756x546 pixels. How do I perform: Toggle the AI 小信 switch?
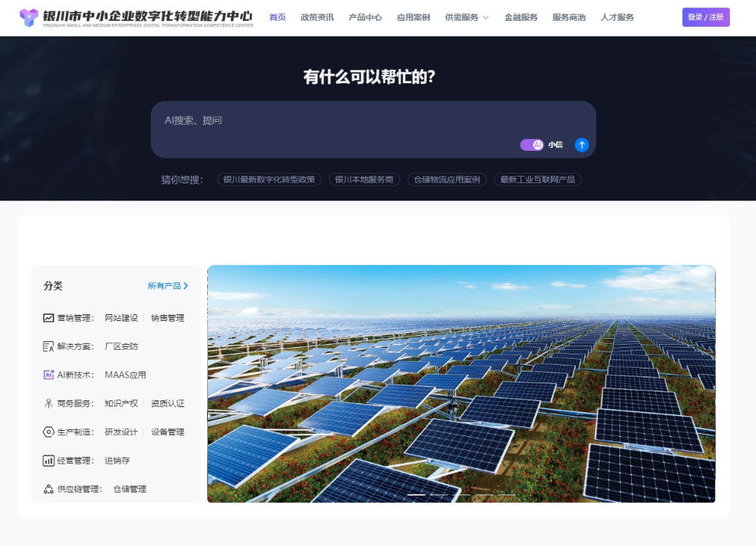click(532, 145)
